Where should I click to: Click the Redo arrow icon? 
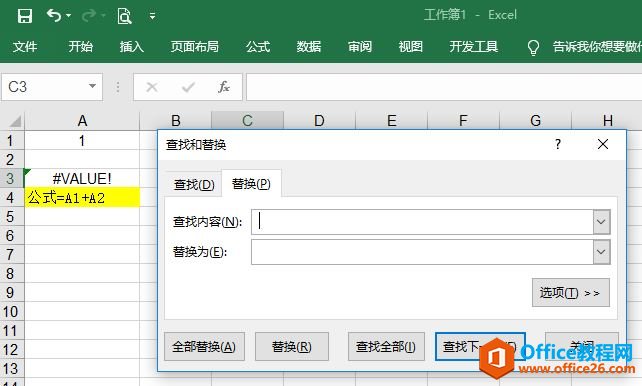coord(88,16)
